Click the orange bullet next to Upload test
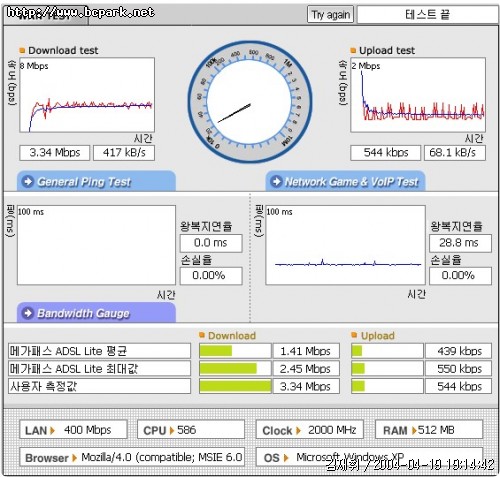The image size is (500, 477). pyautogui.click(x=353, y=50)
